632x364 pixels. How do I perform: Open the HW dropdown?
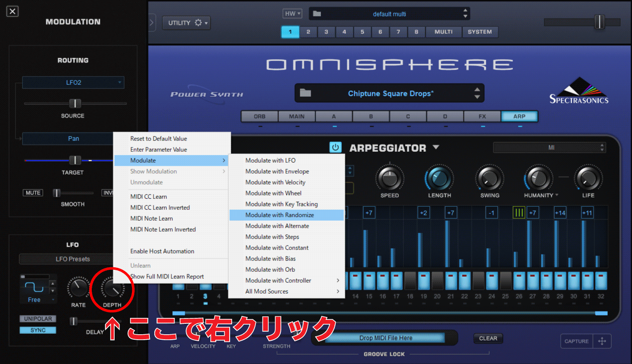292,13
